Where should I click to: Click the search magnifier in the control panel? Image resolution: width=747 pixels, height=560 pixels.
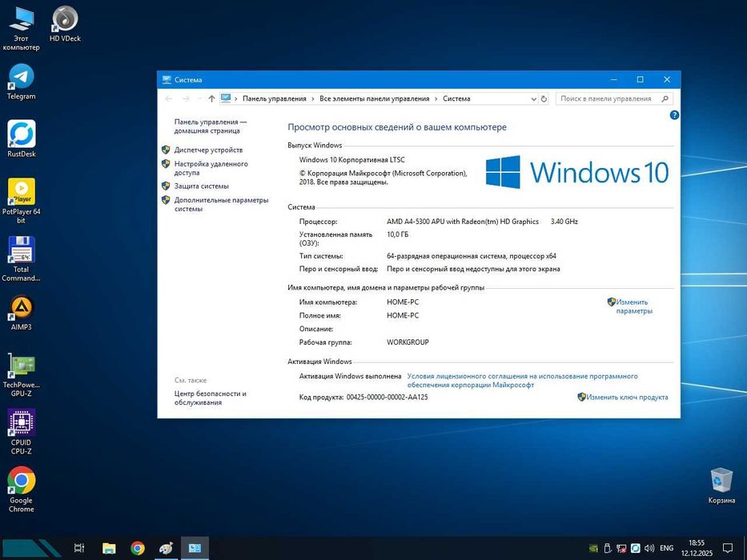(665, 98)
